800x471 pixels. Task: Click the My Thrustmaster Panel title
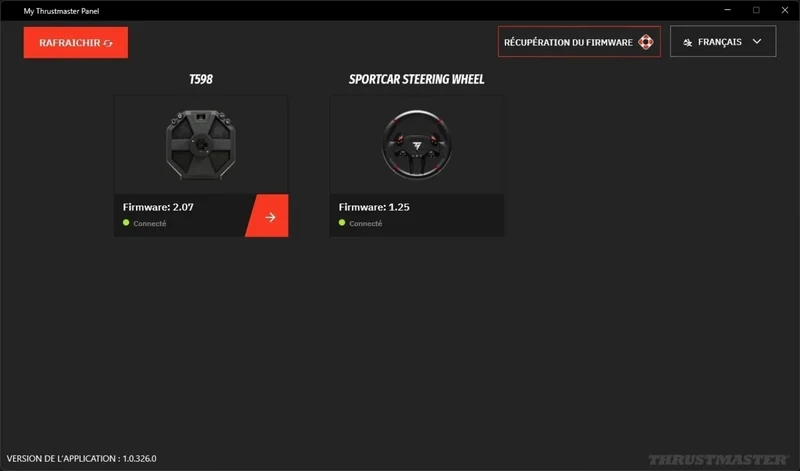click(x=61, y=11)
